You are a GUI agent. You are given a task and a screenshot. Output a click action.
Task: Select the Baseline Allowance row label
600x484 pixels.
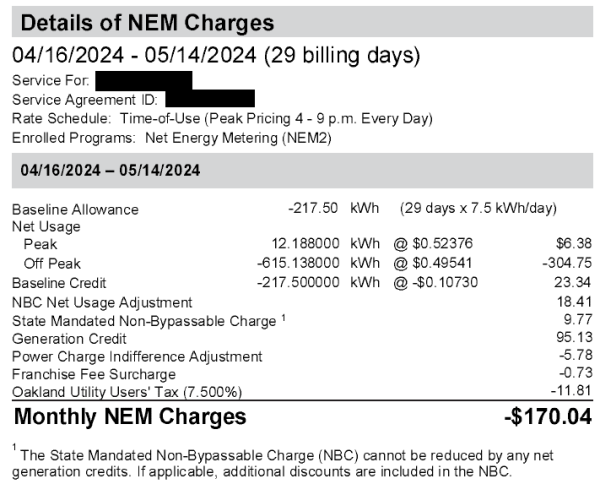[75, 210]
